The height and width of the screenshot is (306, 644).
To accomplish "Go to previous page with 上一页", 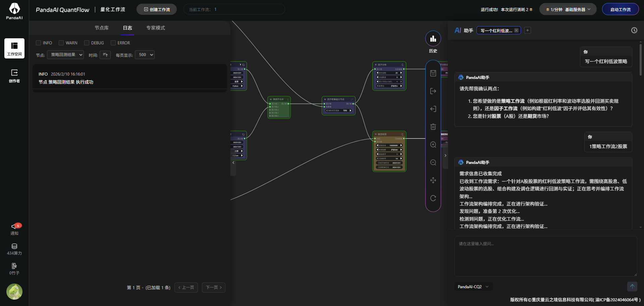I will (186, 288).
